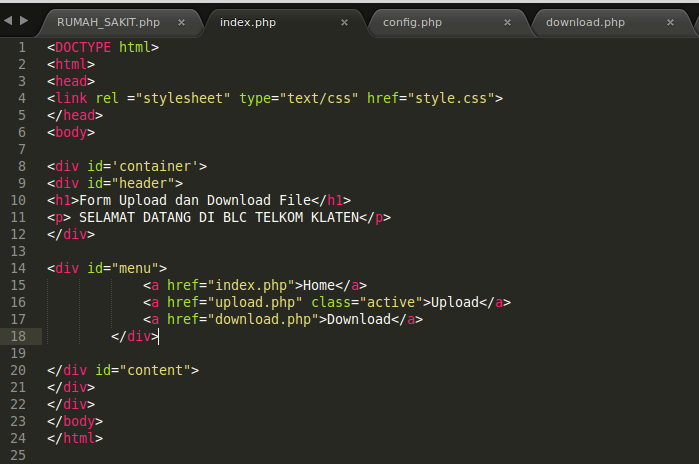Click the closing div tag on line 22
The height and width of the screenshot is (464, 699).
click(71, 404)
